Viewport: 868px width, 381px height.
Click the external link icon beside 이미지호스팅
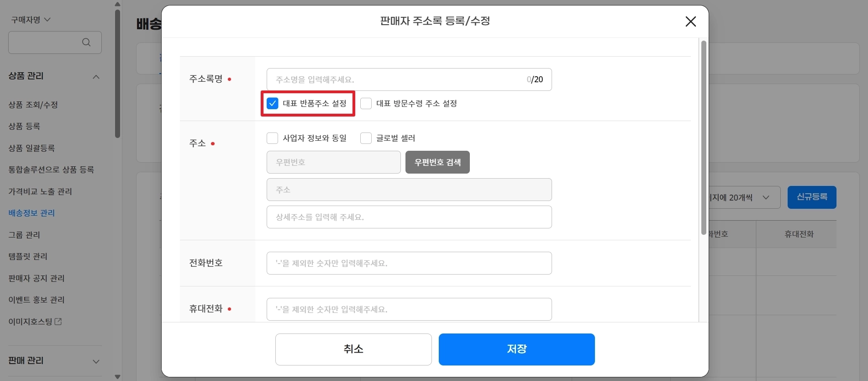(x=58, y=322)
